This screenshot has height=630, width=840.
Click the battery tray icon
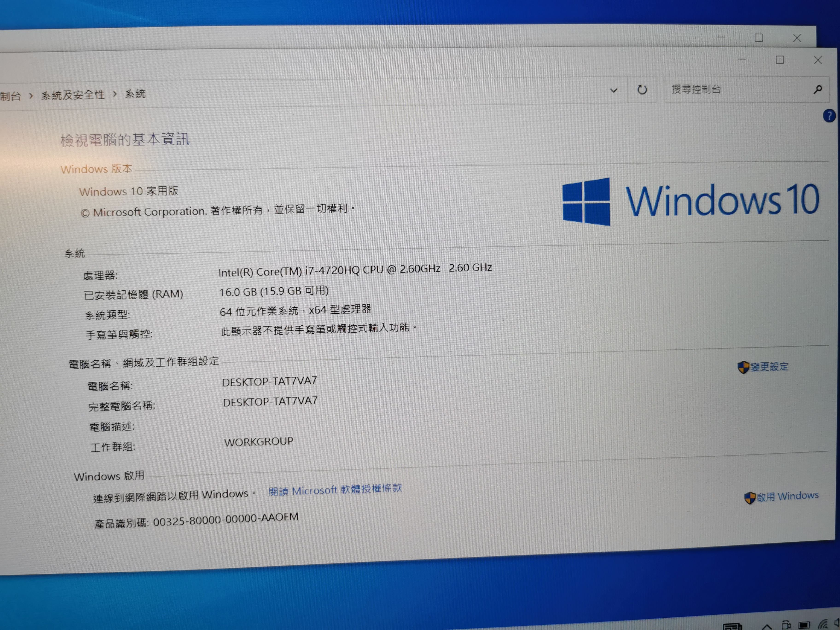pos(804,625)
